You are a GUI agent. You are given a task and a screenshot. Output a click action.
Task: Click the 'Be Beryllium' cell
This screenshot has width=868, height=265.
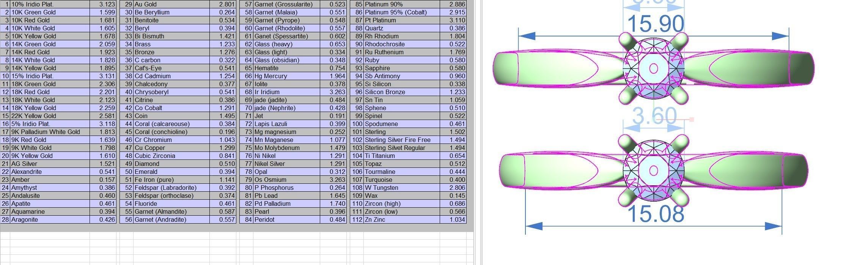pos(171,12)
